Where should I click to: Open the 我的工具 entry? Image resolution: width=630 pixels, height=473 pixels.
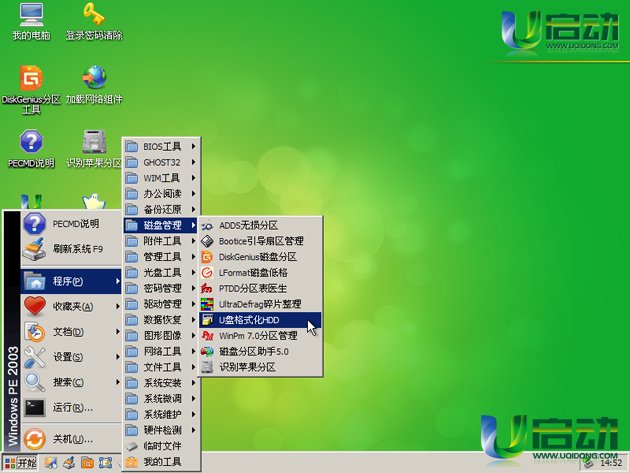(161, 462)
